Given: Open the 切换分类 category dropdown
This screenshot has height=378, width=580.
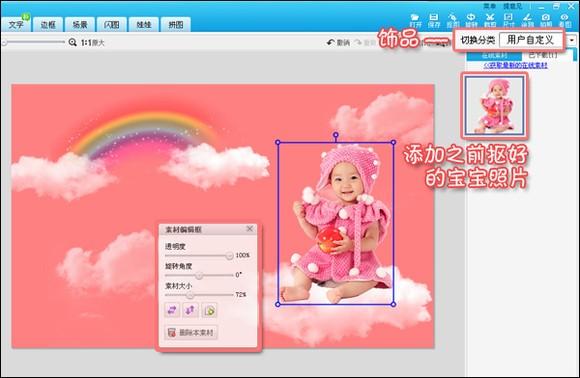Looking at the screenshot, I should point(530,40).
